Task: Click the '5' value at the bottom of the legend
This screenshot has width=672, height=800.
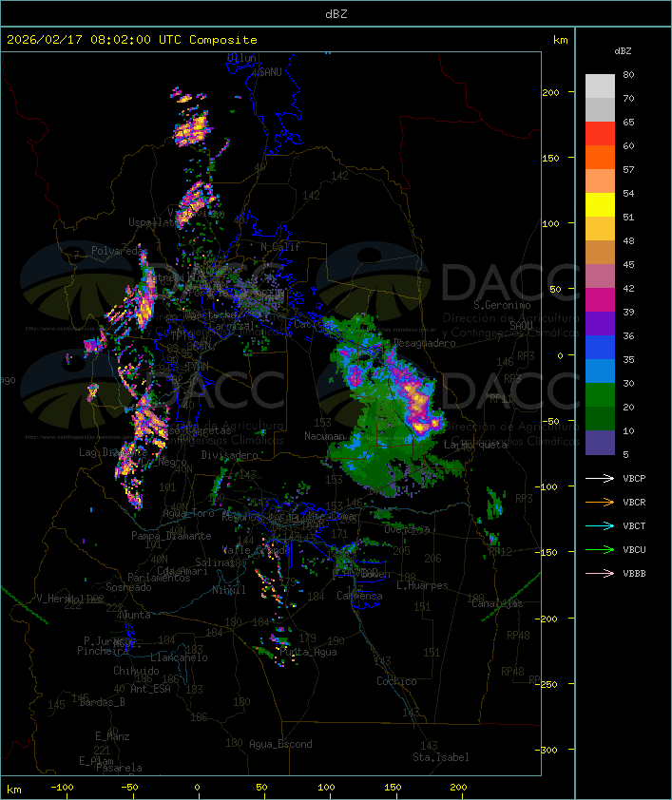Action: (x=625, y=454)
